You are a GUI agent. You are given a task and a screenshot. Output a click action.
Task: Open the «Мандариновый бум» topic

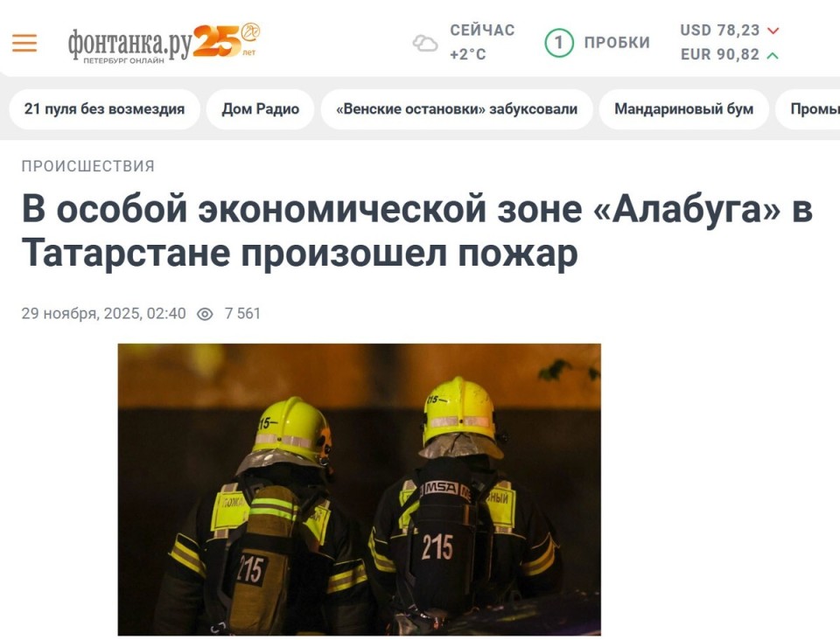(x=683, y=109)
